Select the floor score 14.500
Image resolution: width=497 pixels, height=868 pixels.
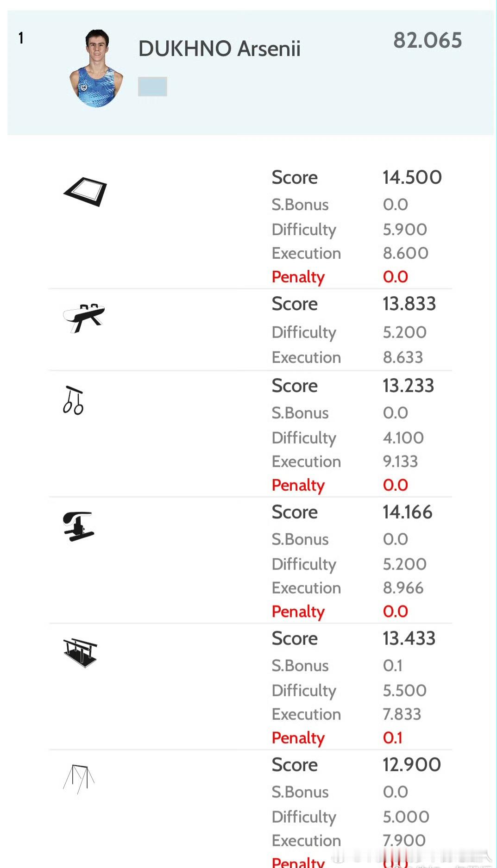click(x=412, y=177)
